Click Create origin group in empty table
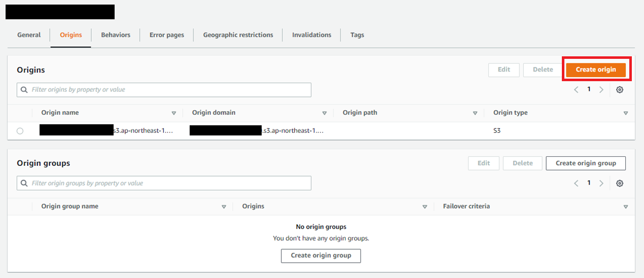644x278 pixels. click(320, 256)
